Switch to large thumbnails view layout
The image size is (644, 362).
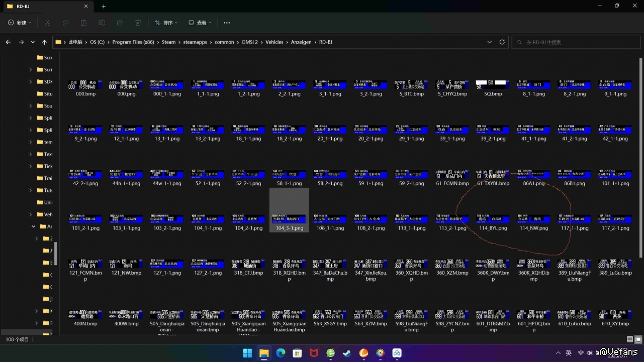point(638,339)
